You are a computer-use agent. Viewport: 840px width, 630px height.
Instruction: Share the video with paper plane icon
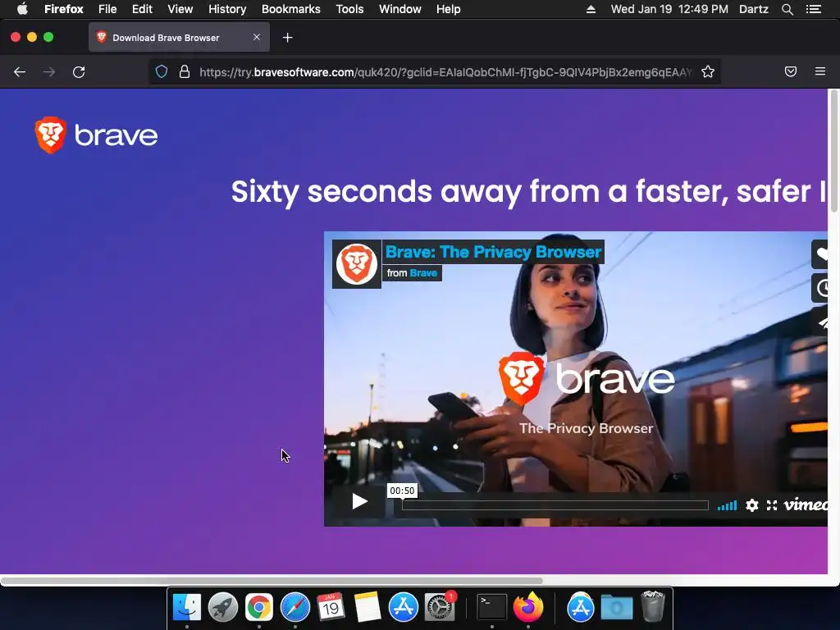click(820, 322)
